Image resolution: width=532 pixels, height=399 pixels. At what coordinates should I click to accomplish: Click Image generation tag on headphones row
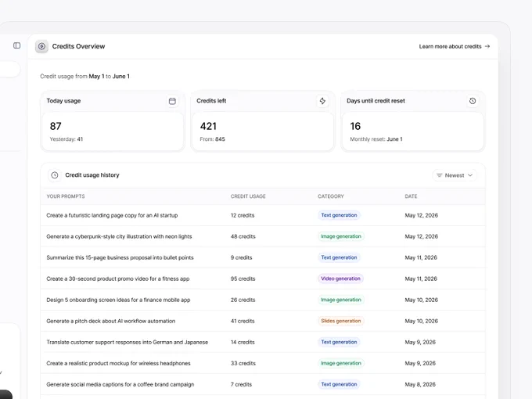[x=341, y=363]
